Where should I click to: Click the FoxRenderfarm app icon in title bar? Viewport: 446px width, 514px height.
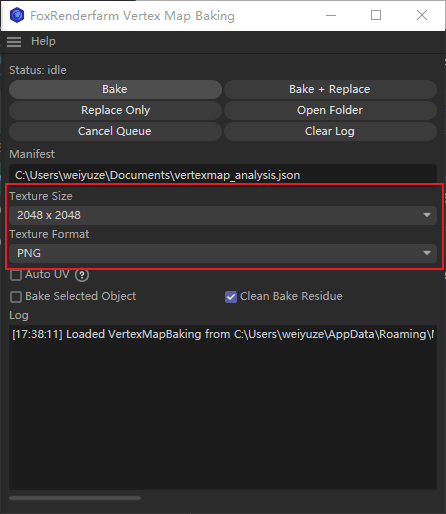click(x=17, y=15)
